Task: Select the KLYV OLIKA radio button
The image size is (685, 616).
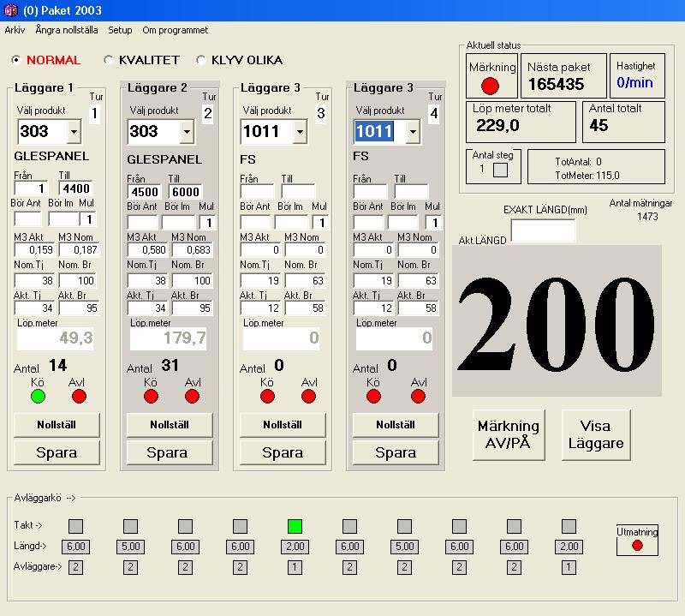Action: click(201, 60)
